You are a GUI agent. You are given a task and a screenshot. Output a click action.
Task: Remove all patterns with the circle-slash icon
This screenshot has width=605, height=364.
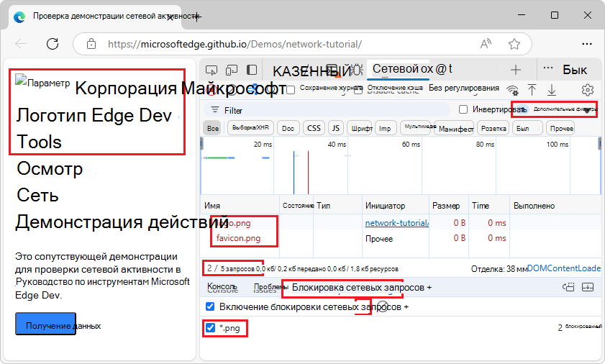pos(382,307)
